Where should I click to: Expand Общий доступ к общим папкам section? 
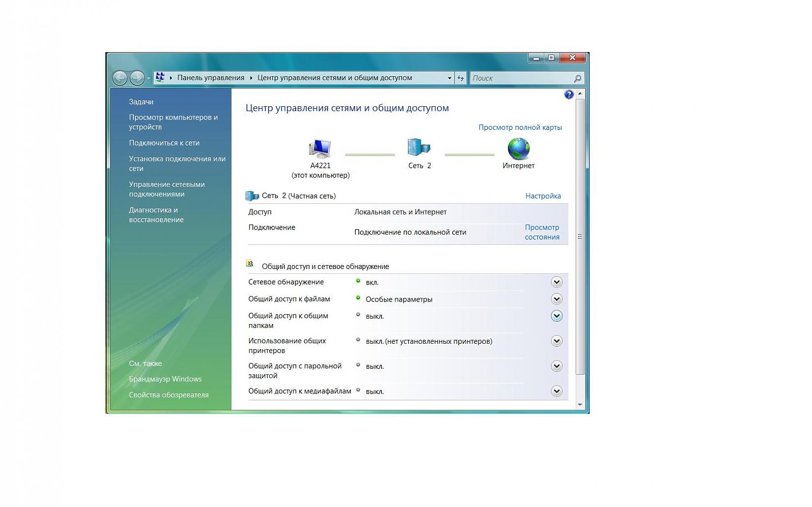556,316
